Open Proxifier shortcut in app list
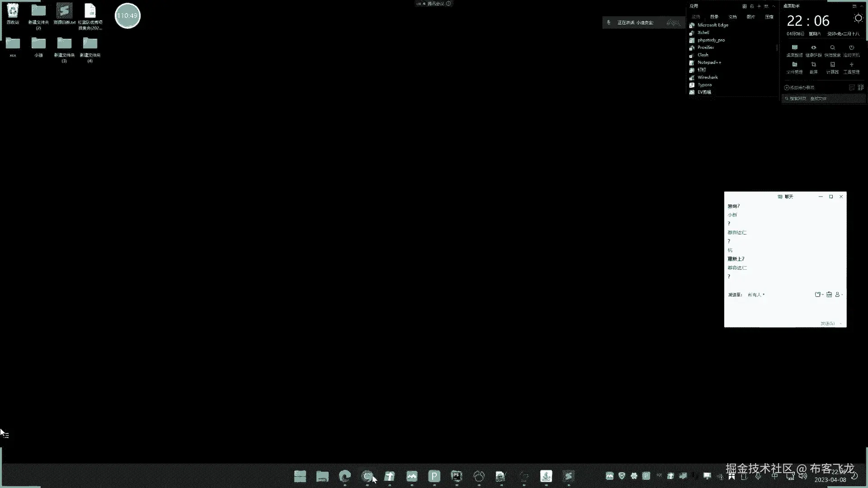 pos(705,47)
